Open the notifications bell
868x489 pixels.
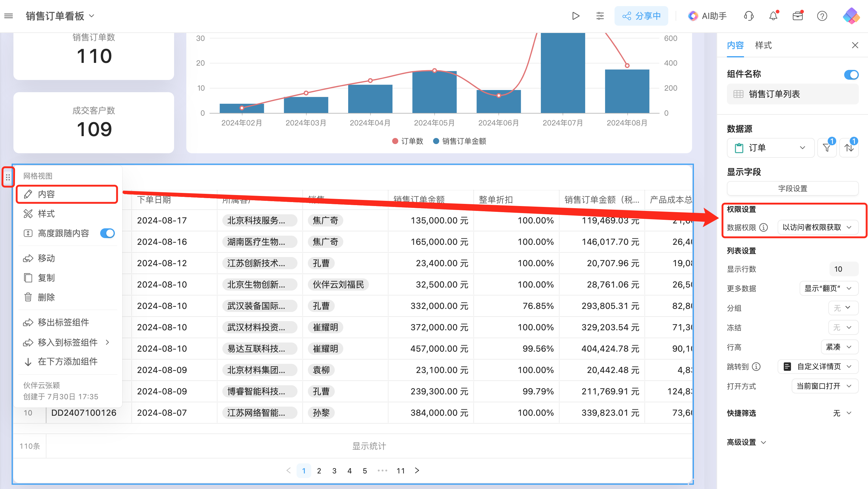[x=773, y=16]
